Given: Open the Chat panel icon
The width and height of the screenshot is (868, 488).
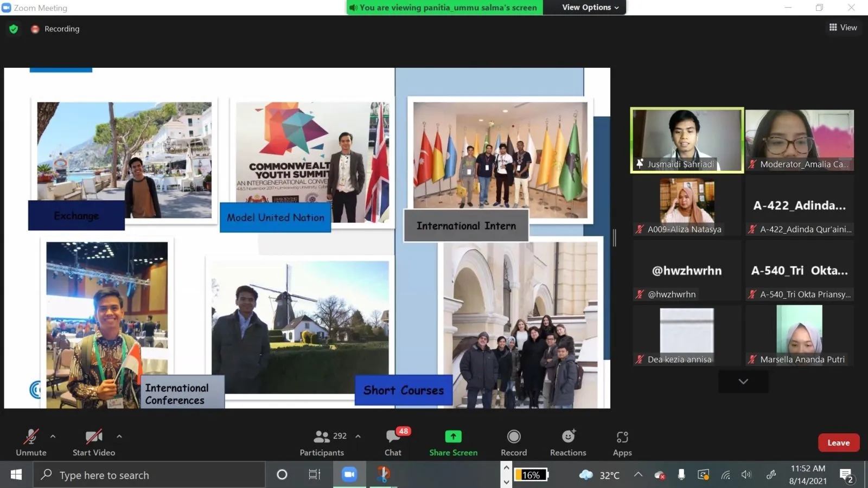Looking at the screenshot, I should [393, 436].
